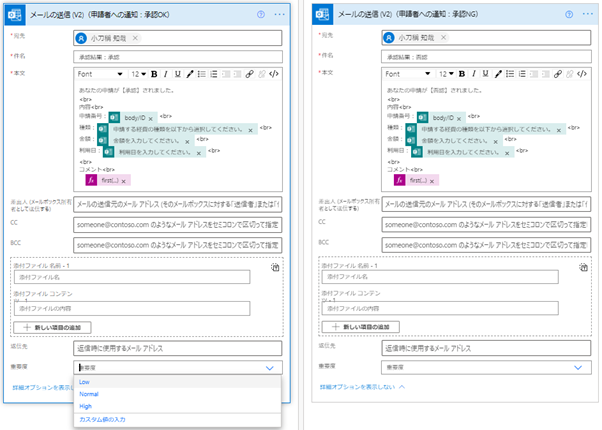The width and height of the screenshot is (602, 430).
Task: Click the code view icon in left editor
Action: 274,74
